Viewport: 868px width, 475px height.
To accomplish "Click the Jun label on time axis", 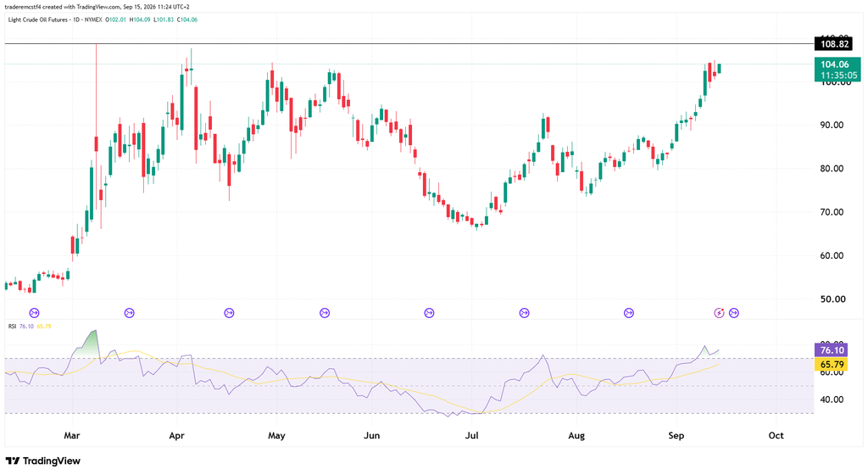I will pyautogui.click(x=371, y=435).
